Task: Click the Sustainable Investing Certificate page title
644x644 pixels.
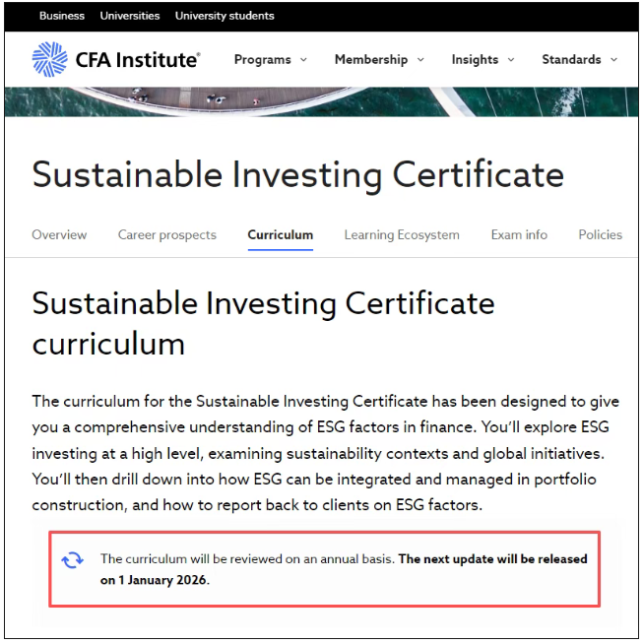Action: 297,174
